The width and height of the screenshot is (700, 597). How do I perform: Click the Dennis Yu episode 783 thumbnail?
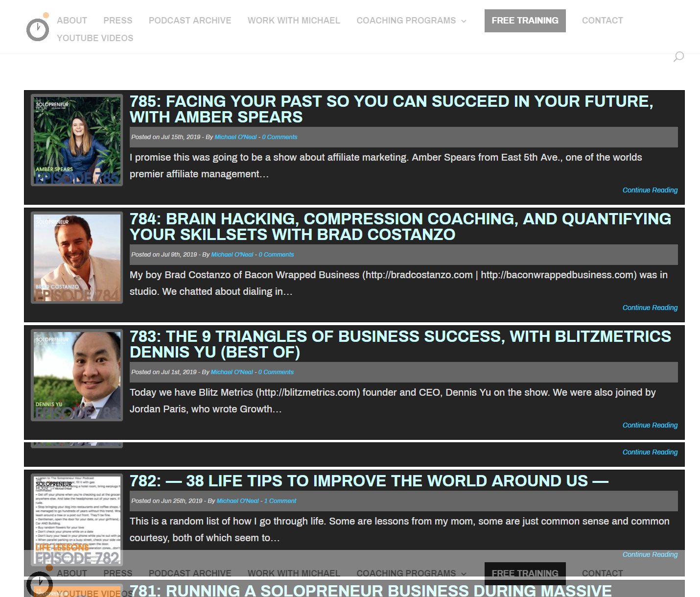point(76,375)
